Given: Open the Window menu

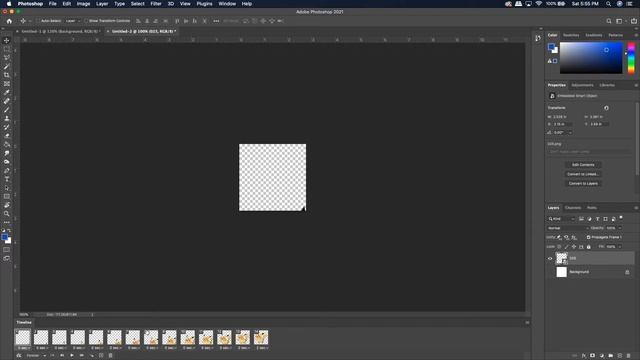Looking at the screenshot, I should [x=227, y=4].
